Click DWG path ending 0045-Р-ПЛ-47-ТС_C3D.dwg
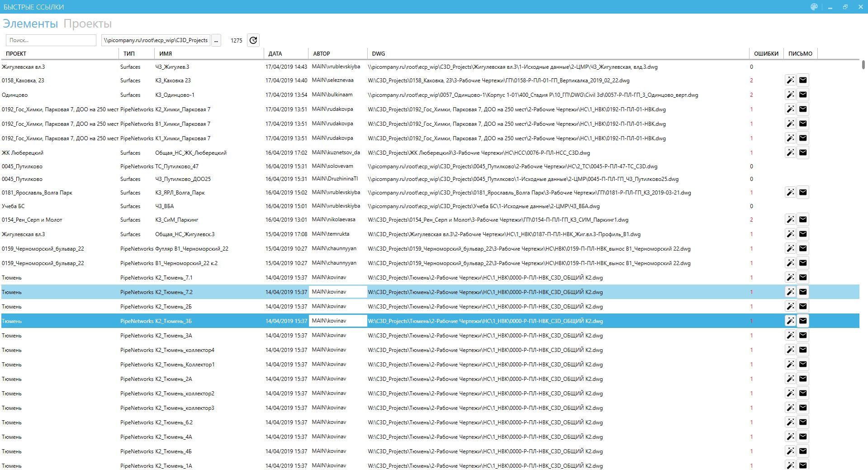The height and width of the screenshot is (470, 868). tap(513, 166)
